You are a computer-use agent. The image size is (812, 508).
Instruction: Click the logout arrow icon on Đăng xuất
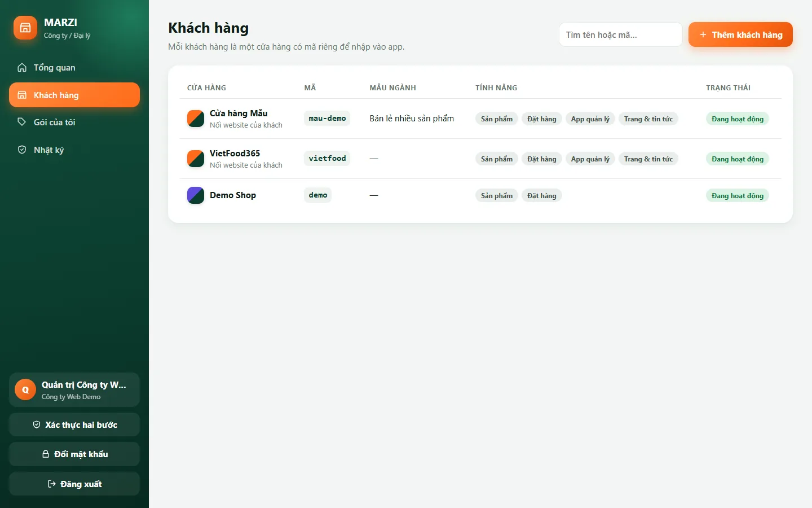point(52,484)
